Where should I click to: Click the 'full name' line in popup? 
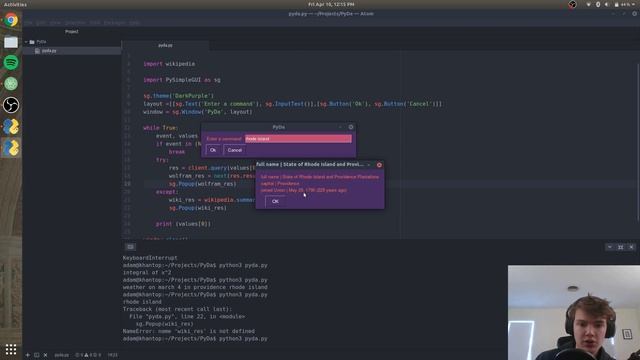320,177
